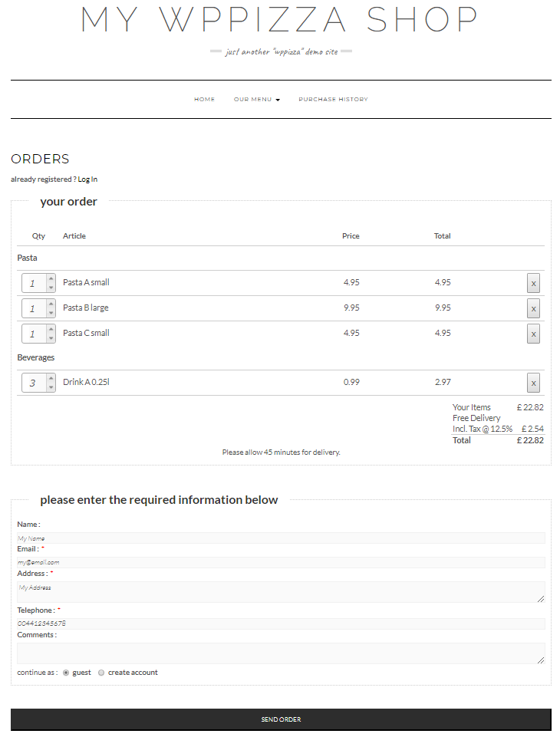
Task: Focus the Email input field
Action: click(x=281, y=562)
